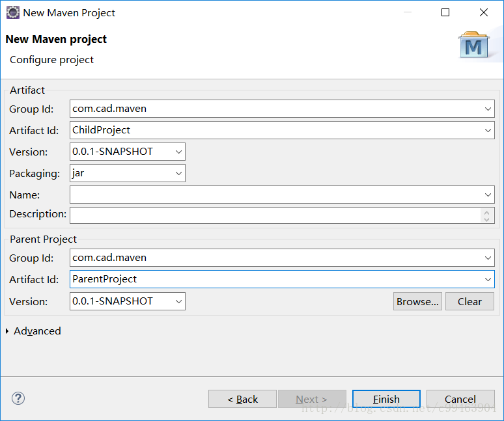
Task: Open Artifact Version dropdown arrow
Action: (178, 152)
